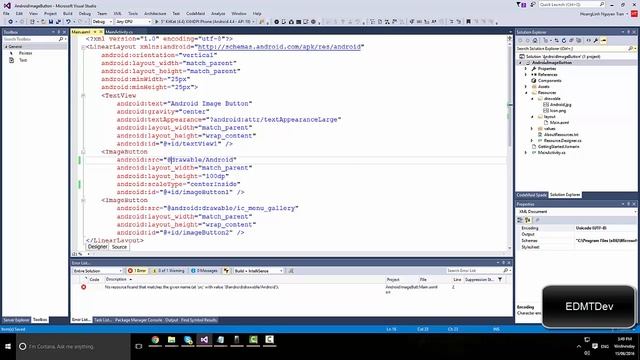This screenshot has height=360, width=640.
Task: Expand the Properties node in Solution Explorer
Action: 526,69
